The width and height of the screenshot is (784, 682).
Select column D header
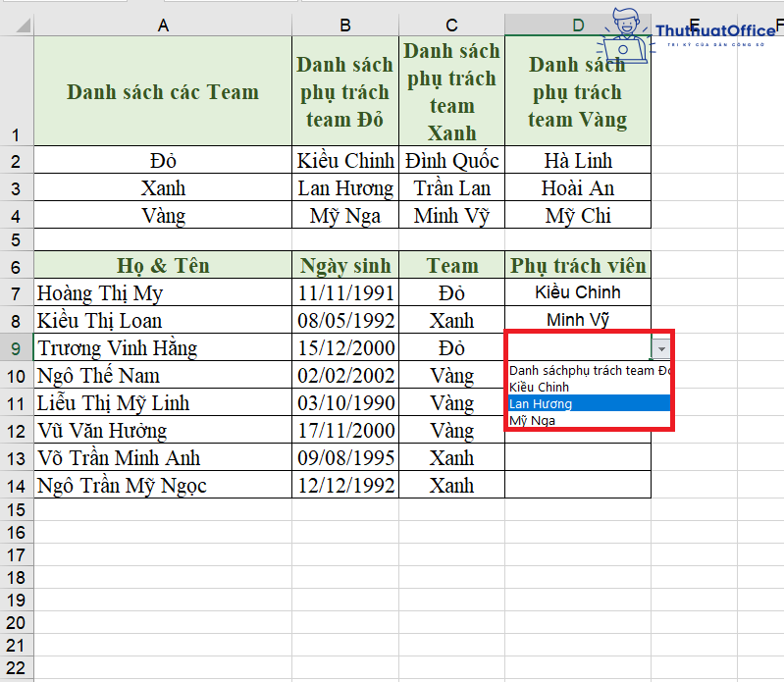[x=578, y=25]
